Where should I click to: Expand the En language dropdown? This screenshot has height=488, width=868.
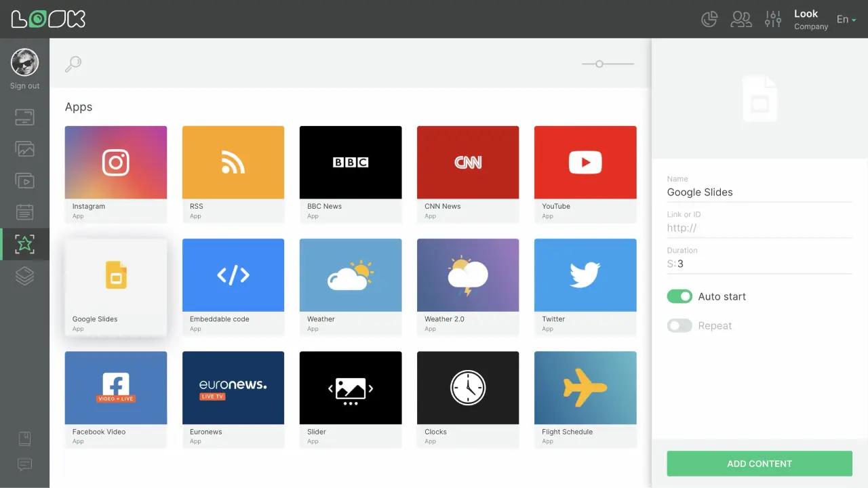click(x=845, y=19)
